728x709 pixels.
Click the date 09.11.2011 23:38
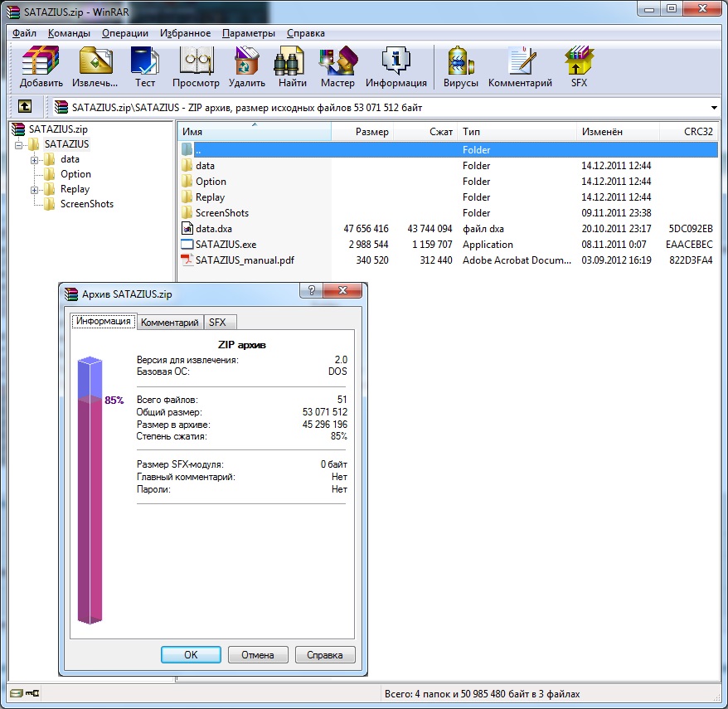[x=616, y=212]
